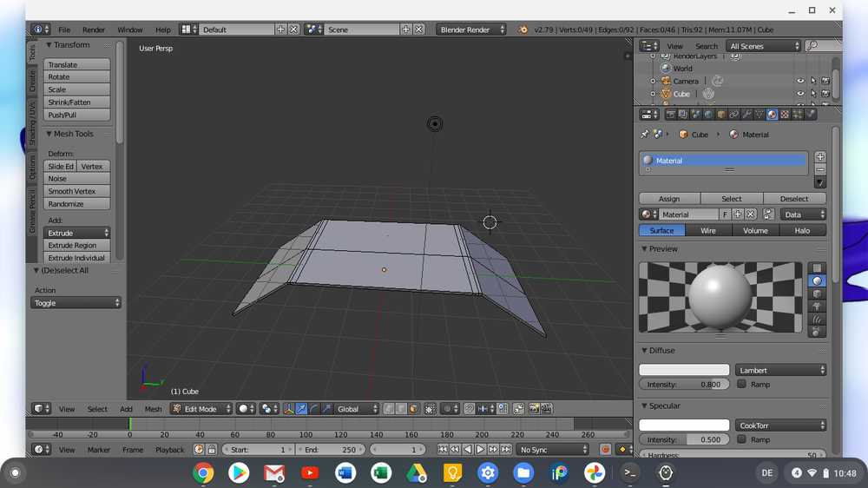
Task: Open the Blender Render engine dropdown
Action: click(x=470, y=30)
